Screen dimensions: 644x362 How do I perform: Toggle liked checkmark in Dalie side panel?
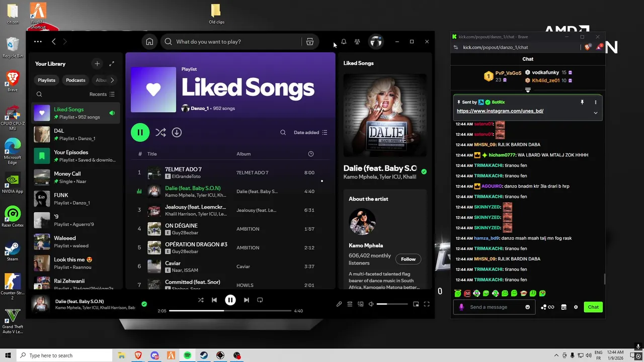424,171
